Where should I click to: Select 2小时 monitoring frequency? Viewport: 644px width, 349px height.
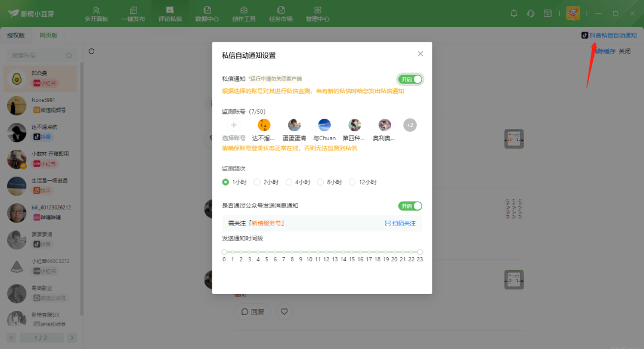point(266,182)
